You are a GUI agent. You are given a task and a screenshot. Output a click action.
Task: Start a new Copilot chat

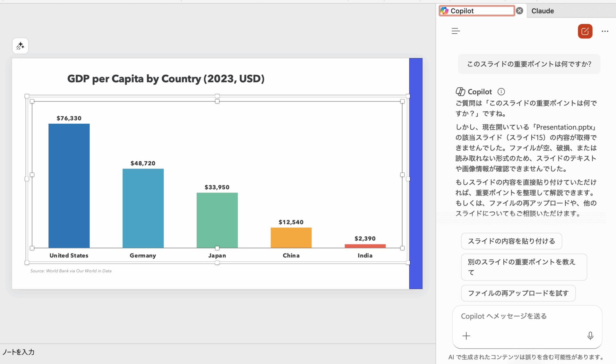[585, 31]
